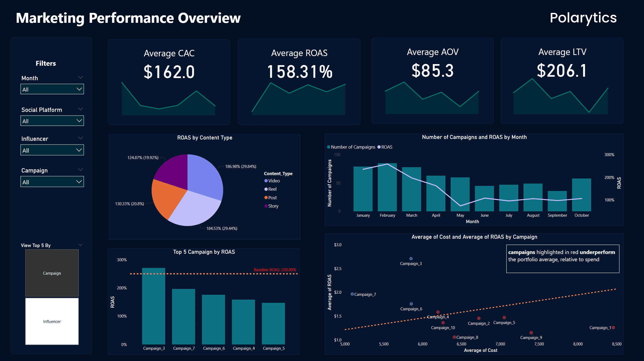
Task: Select Campaign in the View Top 5 By slicer
Action: [x=51, y=273]
